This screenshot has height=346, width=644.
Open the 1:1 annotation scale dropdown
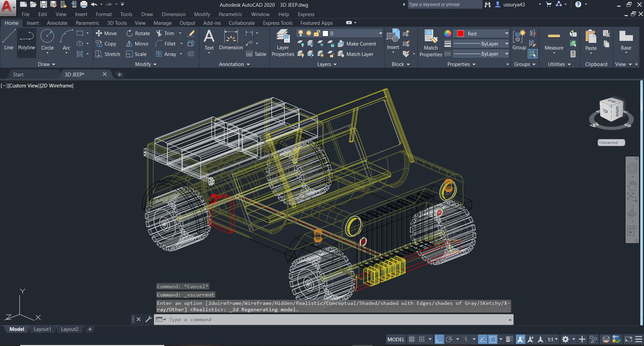tap(552, 339)
